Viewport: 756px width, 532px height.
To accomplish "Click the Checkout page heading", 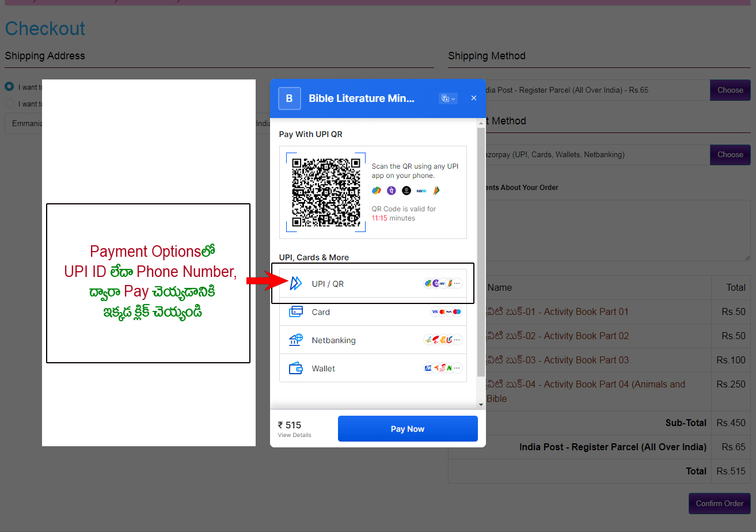I will pos(45,28).
